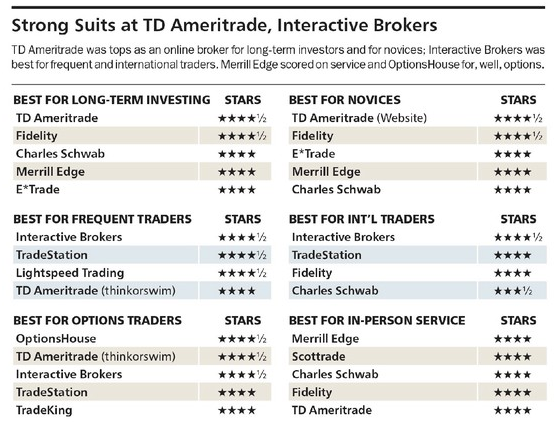Click the Best For Novices heading
557x424 pixels.
click(345, 100)
